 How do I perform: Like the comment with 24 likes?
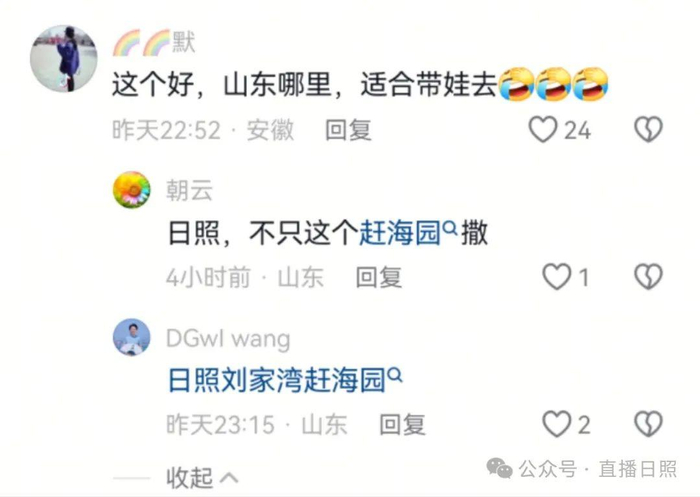point(542,129)
